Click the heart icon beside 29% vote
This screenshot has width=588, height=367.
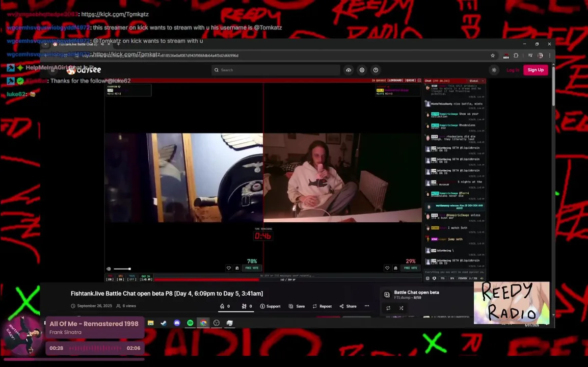(387, 268)
